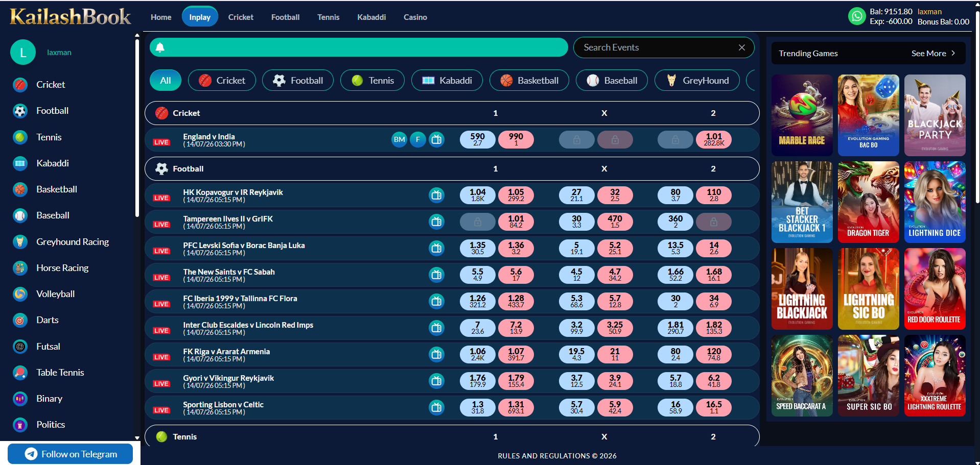Open live TV icon for Sporting Lisbon v Celtic
This screenshot has height=465, width=980.
(436, 407)
